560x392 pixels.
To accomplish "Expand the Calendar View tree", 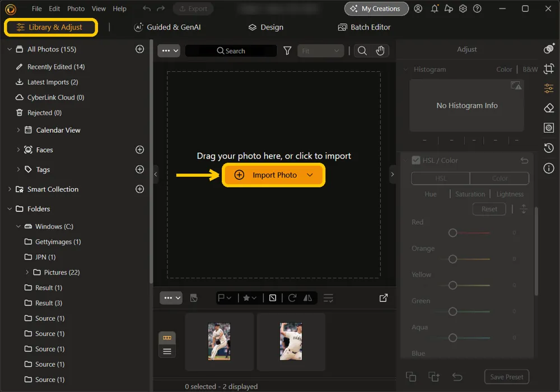I will click(18, 130).
